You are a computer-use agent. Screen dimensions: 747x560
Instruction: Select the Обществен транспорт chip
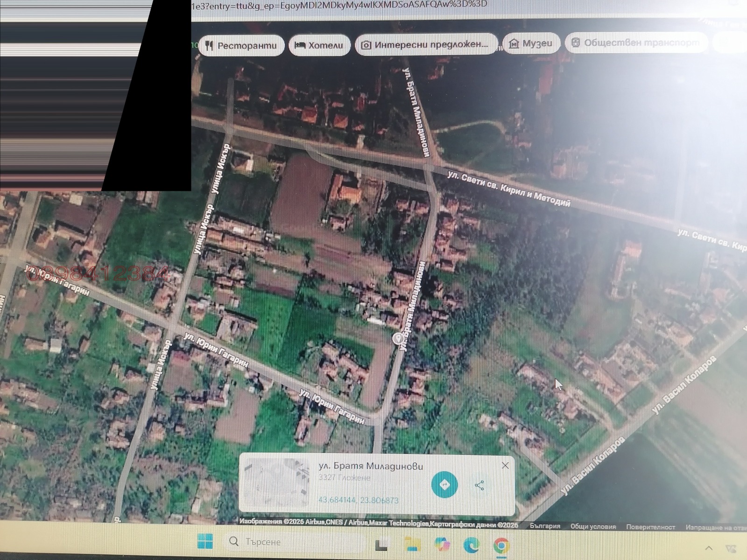[x=636, y=42]
